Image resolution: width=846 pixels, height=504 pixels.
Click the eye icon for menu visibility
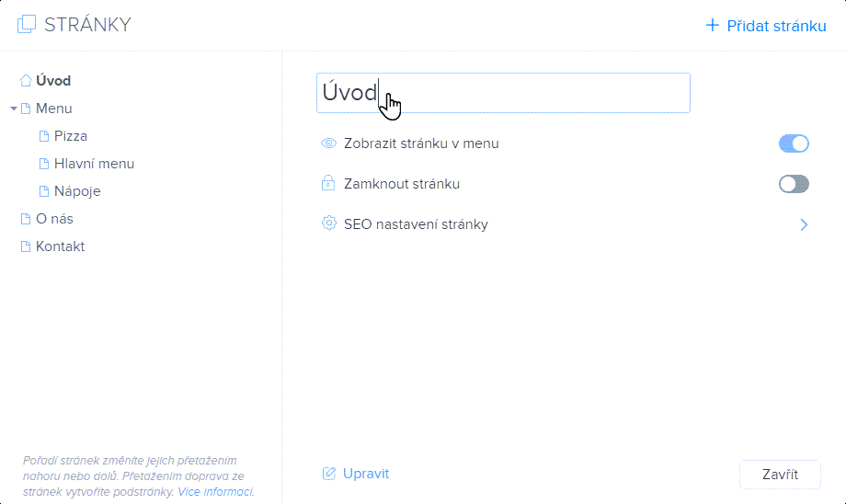[x=328, y=143]
